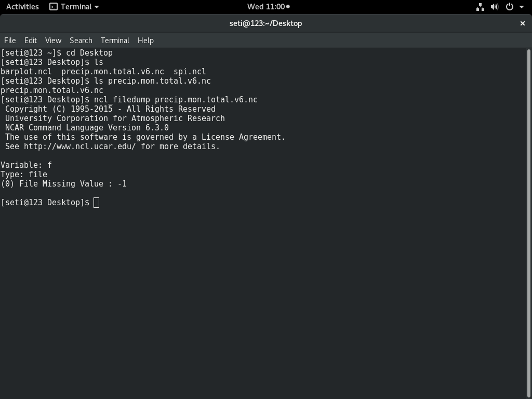Expand the system menu arrow at top right
The image size is (532, 399).
coord(522,7)
